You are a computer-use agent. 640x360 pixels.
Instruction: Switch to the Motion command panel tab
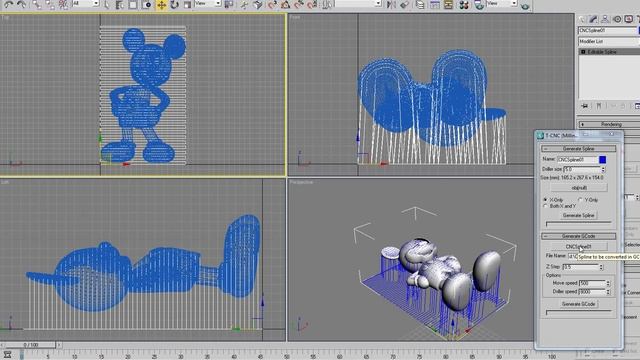pos(617,19)
